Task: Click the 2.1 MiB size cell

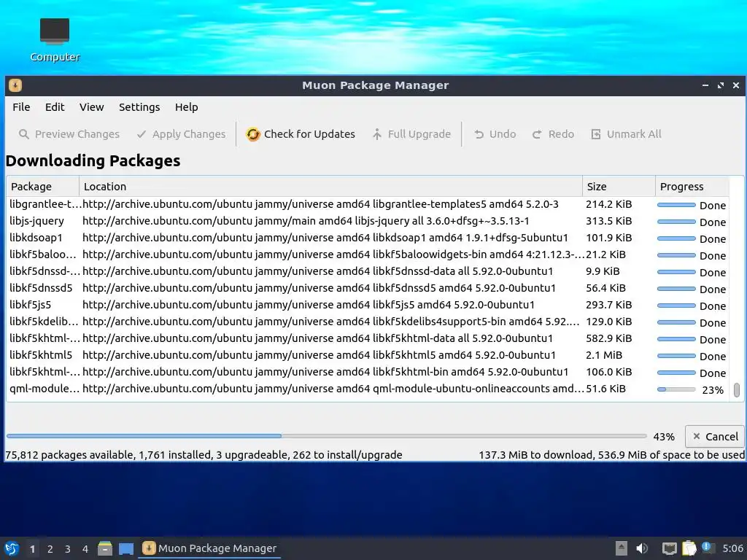Action: [x=603, y=355]
